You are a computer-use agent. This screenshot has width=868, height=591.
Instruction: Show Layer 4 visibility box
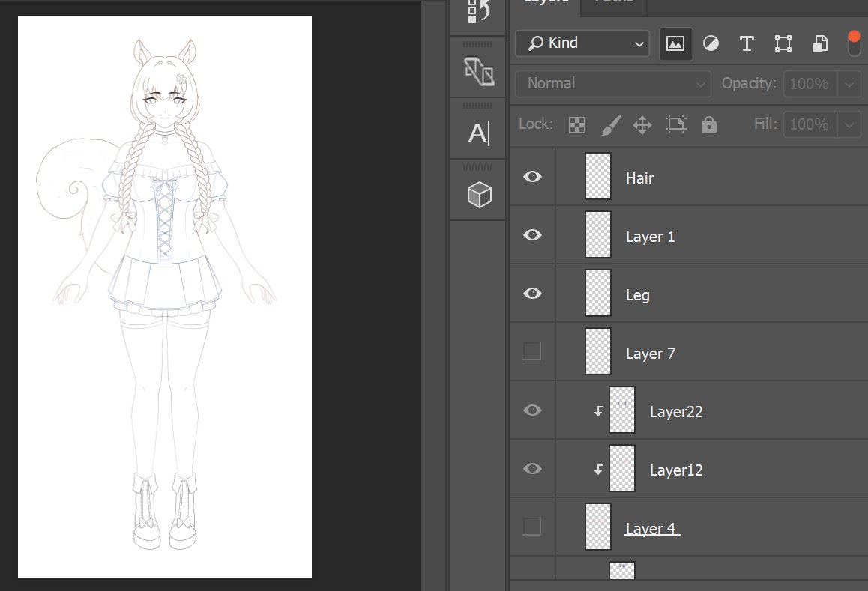click(532, 527)
